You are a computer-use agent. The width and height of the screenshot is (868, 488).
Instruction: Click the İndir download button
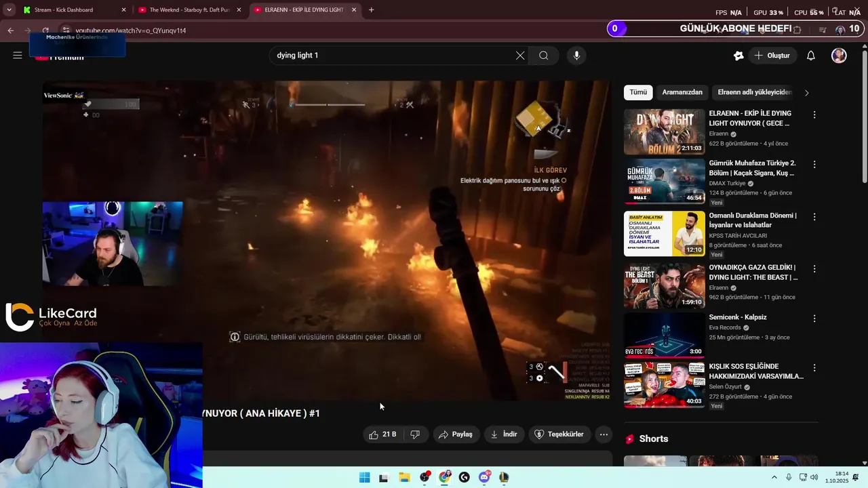504,434
